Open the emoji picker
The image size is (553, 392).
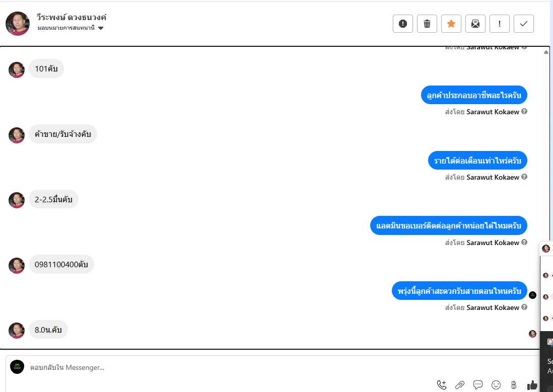496,385
